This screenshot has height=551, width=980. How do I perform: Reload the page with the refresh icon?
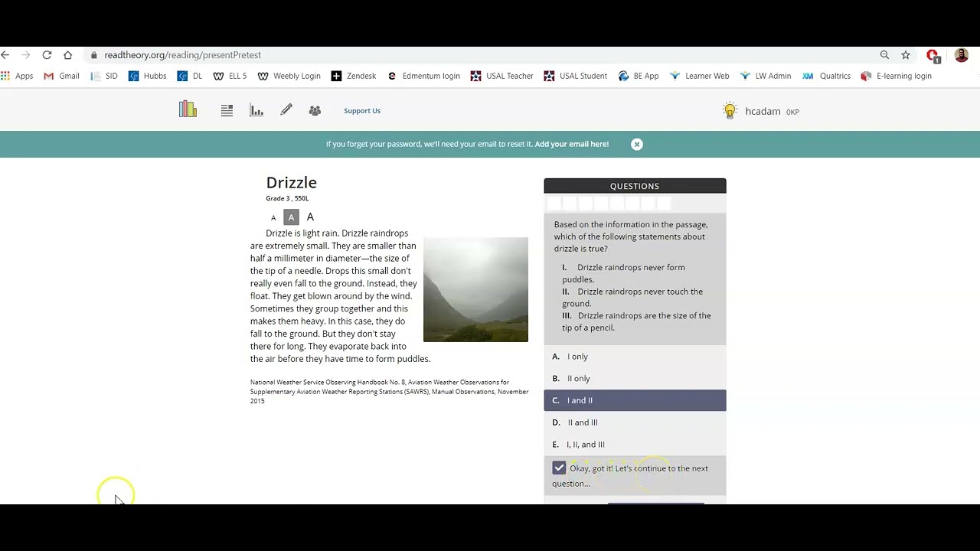(x=47, y=55)
